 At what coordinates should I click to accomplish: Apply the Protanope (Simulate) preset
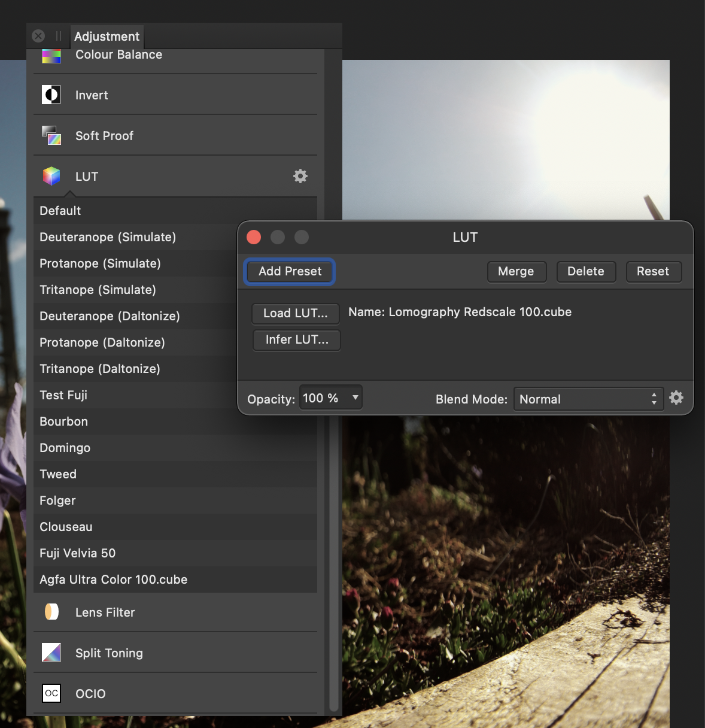(135, 263)
